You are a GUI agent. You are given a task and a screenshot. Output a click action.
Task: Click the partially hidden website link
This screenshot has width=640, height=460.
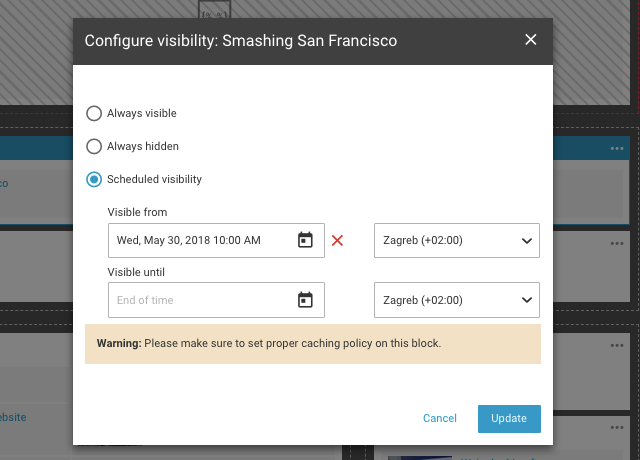pos(14,417)
